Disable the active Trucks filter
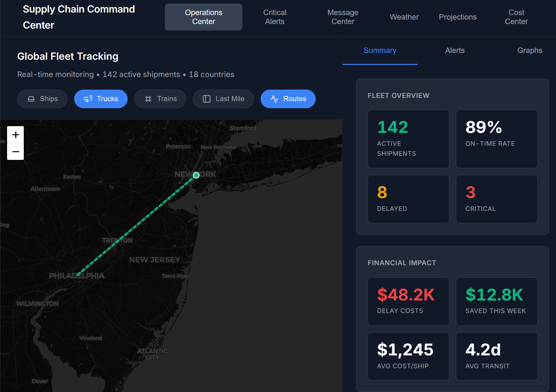Screen dimensions: 556x392 pyautogui.click(x=101, y=99)
